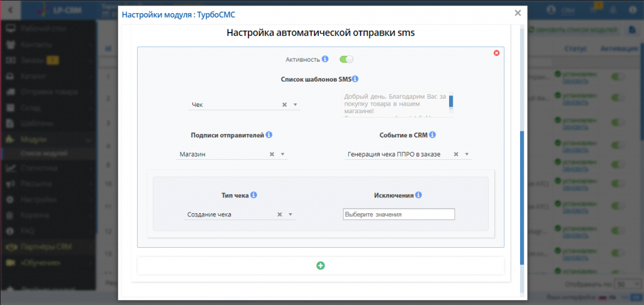Clear Генерация чека ППРО в заказе selection

click(x=456, y=154)
